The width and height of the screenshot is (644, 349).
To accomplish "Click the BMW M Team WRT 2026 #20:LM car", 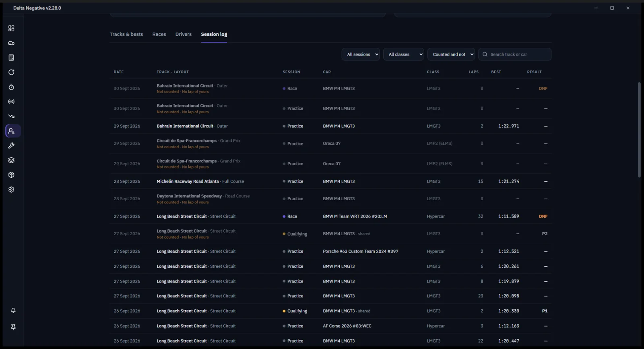I will (355, 216).
